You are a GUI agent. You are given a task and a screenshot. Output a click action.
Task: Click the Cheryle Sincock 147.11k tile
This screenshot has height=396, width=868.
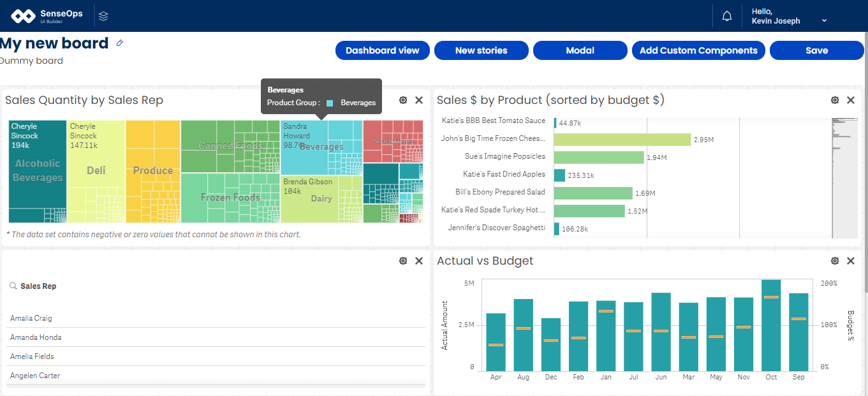point(96,153)
